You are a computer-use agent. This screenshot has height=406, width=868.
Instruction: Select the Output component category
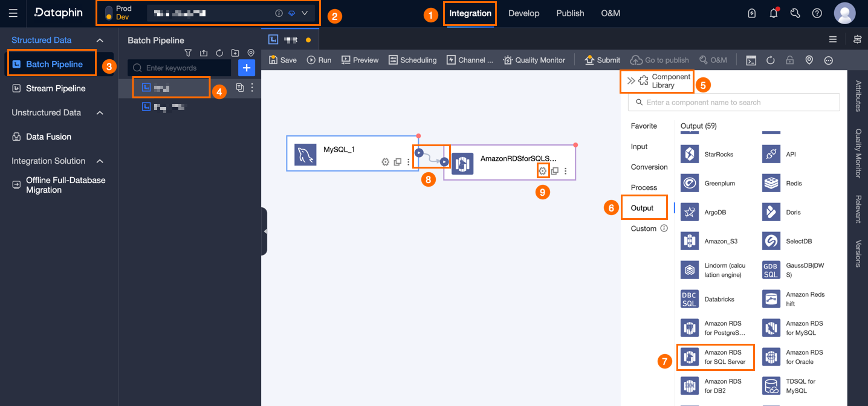click(x=643, y=208)
